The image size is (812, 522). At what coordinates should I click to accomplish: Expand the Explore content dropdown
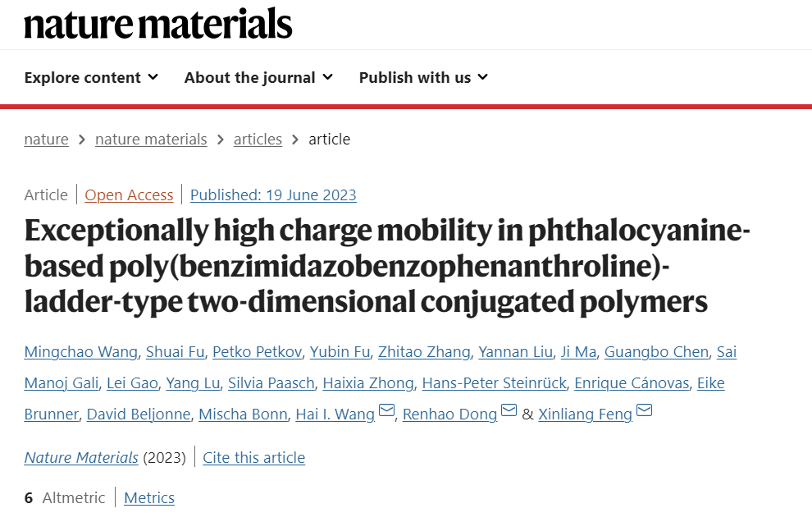point(91,78)
